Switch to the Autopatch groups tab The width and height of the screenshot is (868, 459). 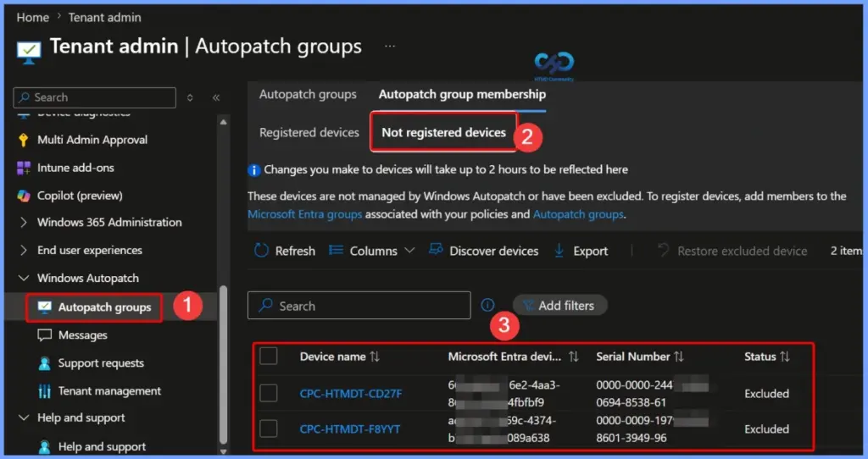[308, 94]
